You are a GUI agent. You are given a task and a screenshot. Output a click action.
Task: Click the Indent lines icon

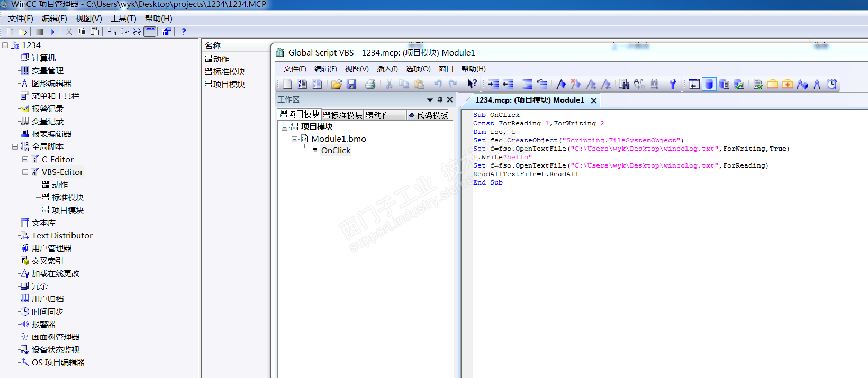(x=493, y=84)
